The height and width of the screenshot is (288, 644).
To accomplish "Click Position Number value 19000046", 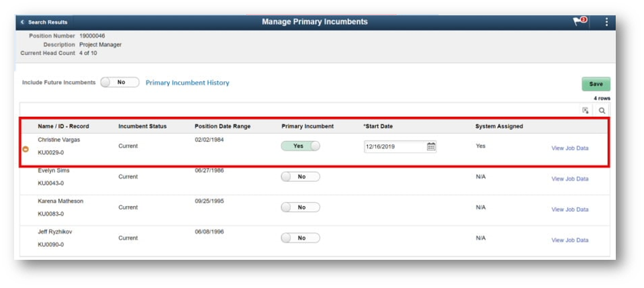I will (x=92, y=36).
